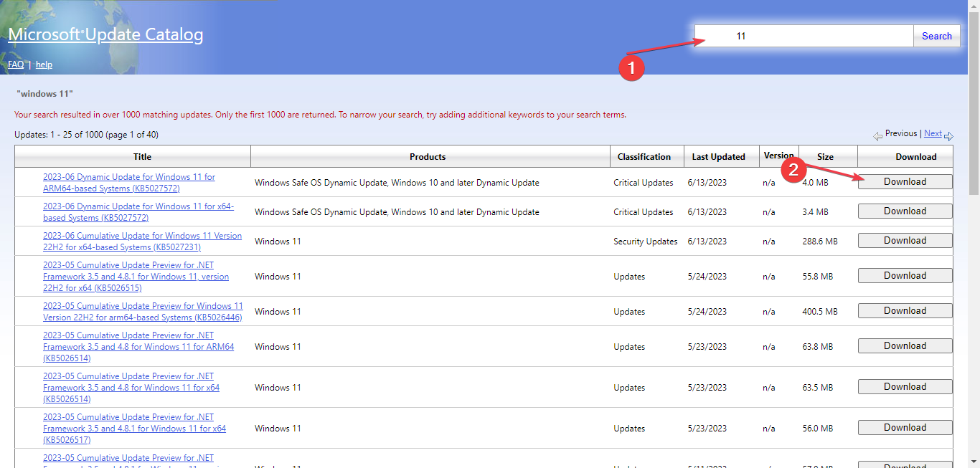The image size is (980, 468).
Task: Sort results by the Last Updated column
Action: point(720,156)
